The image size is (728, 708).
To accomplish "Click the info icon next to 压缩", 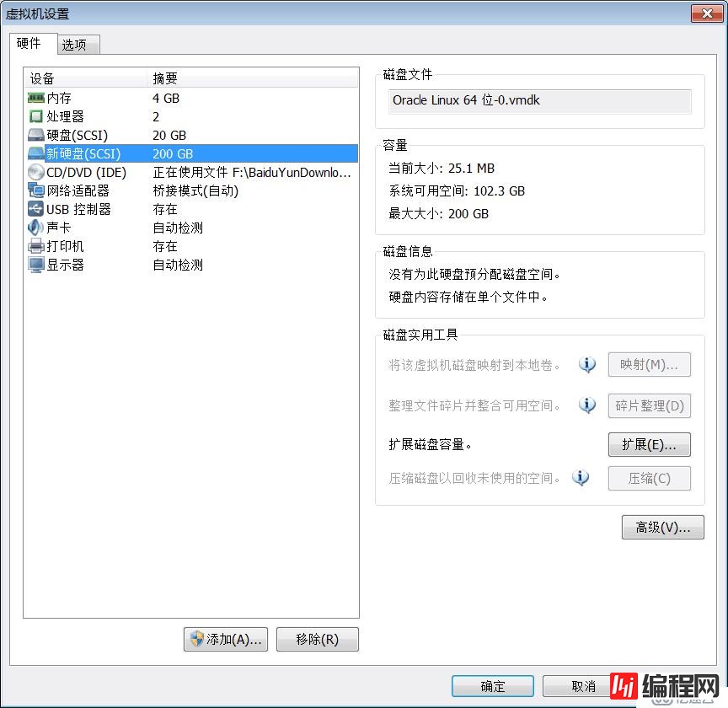I will [581, 478].
